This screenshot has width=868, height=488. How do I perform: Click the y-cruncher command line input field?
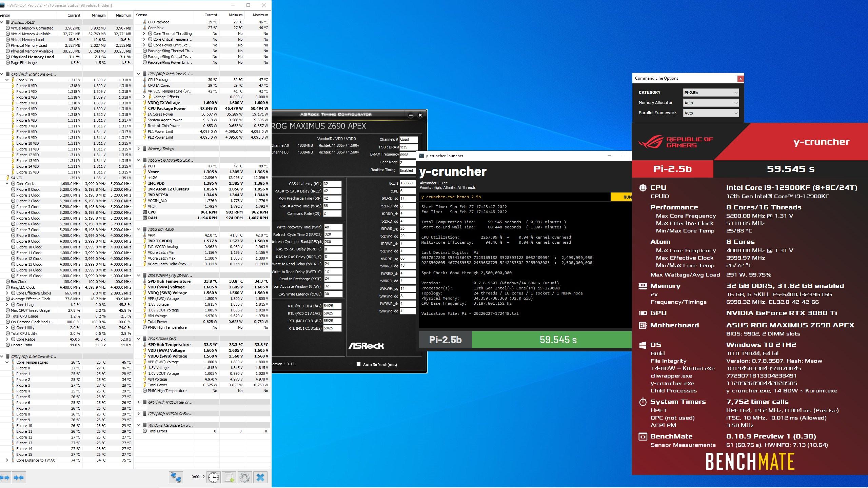tap(514, 197)
